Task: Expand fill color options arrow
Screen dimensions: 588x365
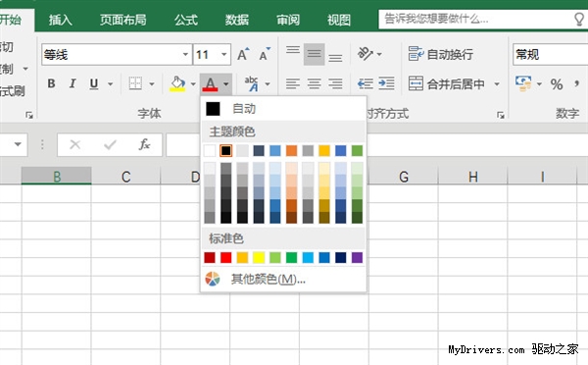Action: [x=193, y=83]
